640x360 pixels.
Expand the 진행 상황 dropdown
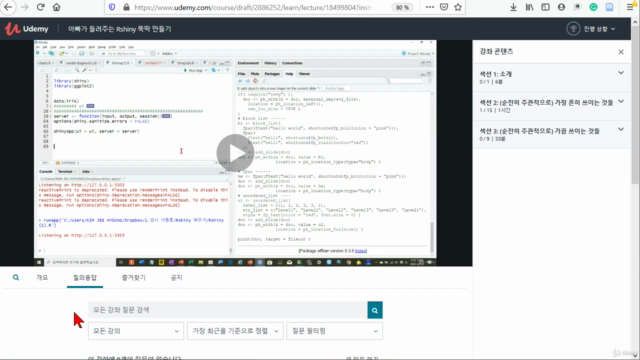tap(600, 29)
